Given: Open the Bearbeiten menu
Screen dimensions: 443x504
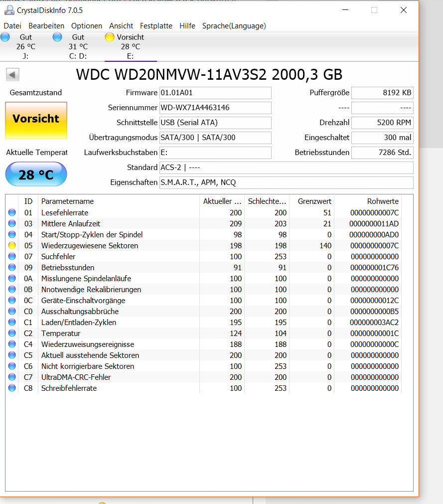Looking at the screenshot, I should click(46, 26).
